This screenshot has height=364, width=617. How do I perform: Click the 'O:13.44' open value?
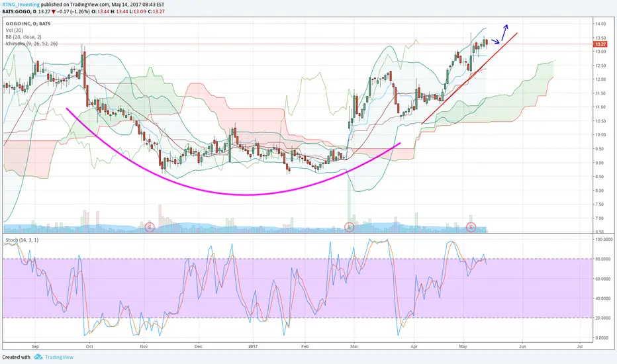101,11
